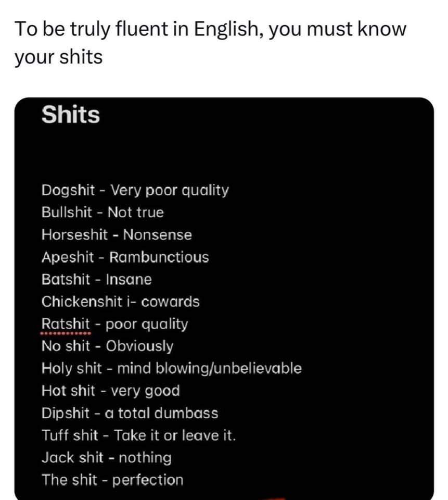Image resolution: width=448 pixels, height=500 pixels.
Task: Select the "Bullshit - Not true" line
Action: (x=103, y=213)
